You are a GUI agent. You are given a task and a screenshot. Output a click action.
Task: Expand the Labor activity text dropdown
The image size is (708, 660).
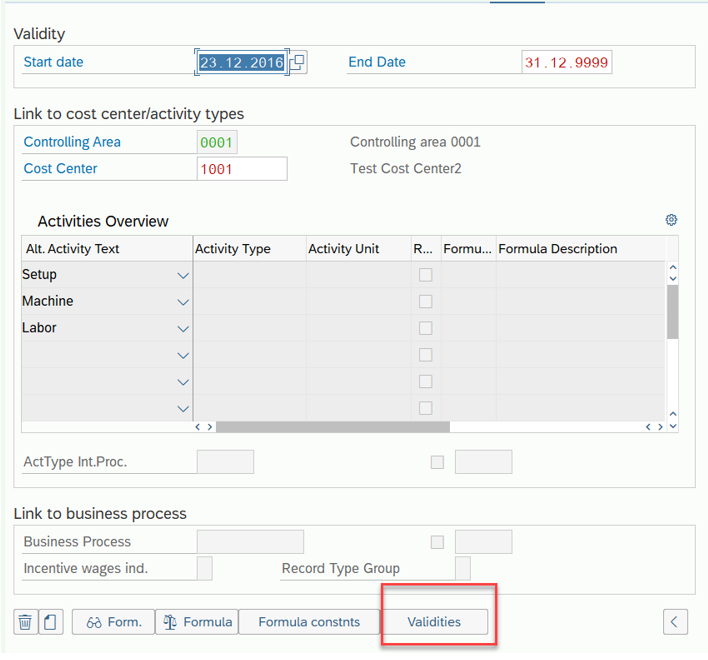pyautogui.click(x=183, y=329)
